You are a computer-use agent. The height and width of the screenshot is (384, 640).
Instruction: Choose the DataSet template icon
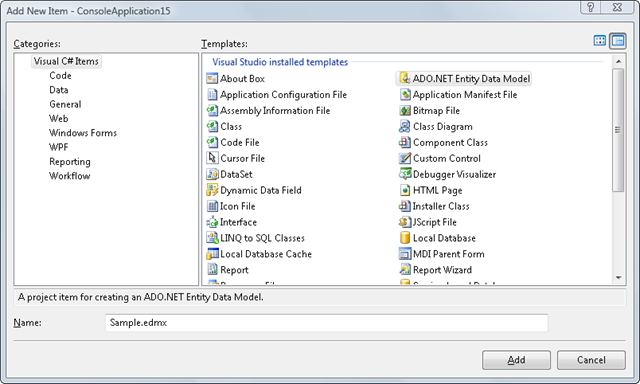tap(212, 174)
